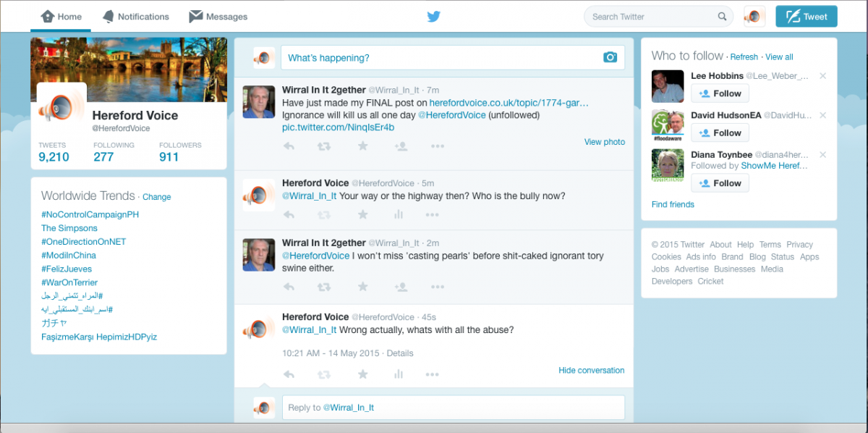Change the Worldwide Trends location

pyautogui.click(x=157, y=197)
